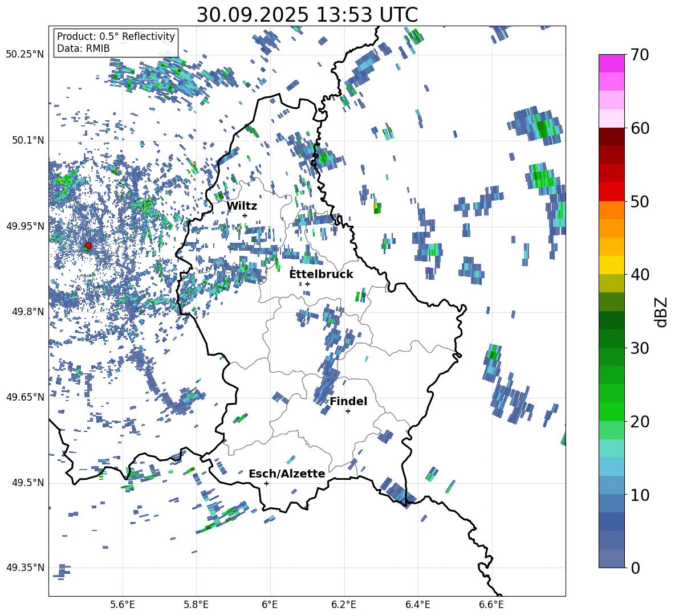
Task: Click the Wiltz station cross marker
Action: pyautogui.click(x=245, y=215)
